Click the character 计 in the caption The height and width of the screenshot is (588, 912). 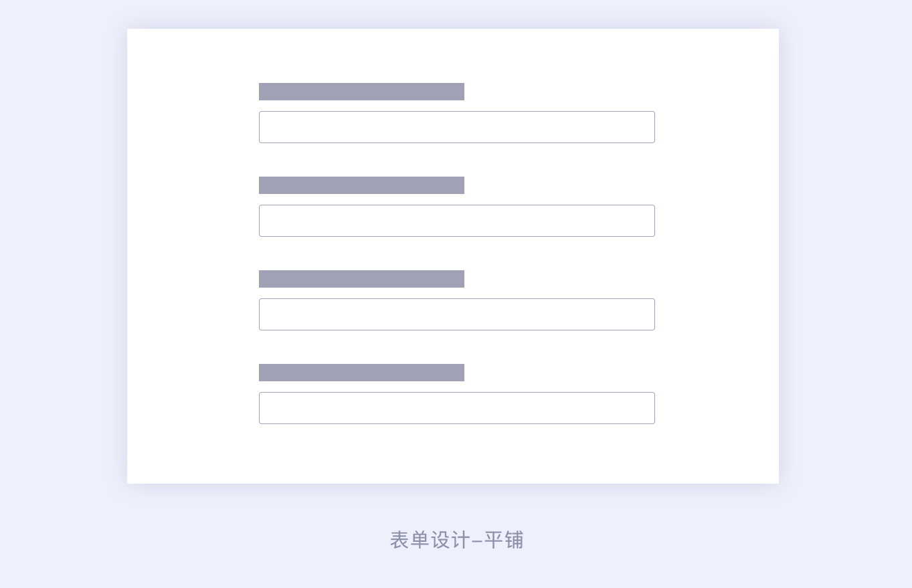point(460,540)
